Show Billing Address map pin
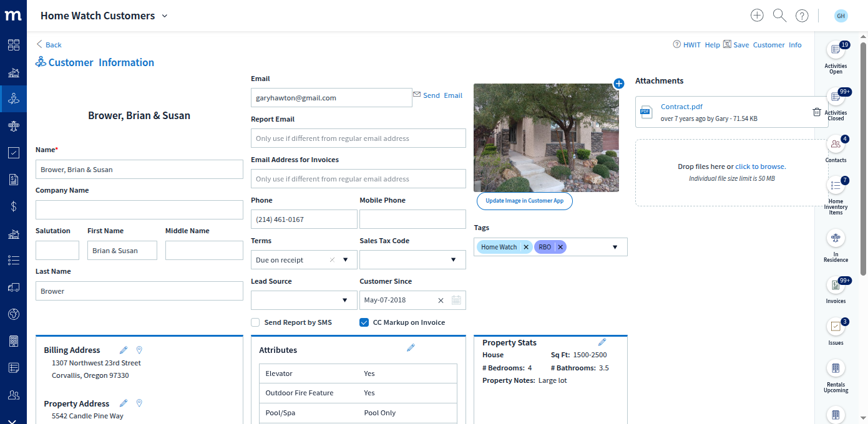 (x=139, y=350)
